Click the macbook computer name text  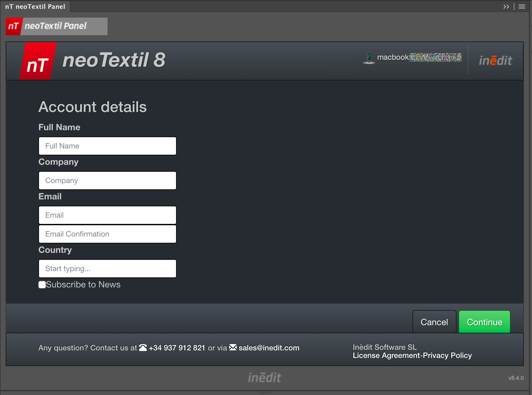tap(393, 57)
